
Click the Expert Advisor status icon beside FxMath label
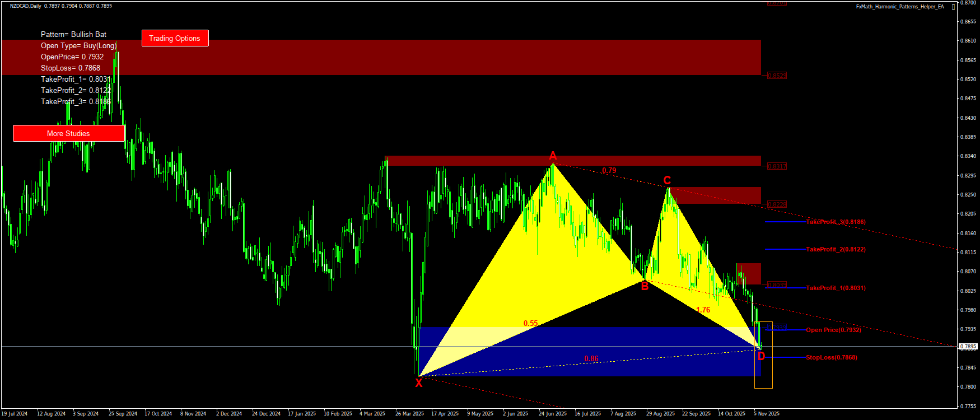pyautogui.click(x=954, y=7)
